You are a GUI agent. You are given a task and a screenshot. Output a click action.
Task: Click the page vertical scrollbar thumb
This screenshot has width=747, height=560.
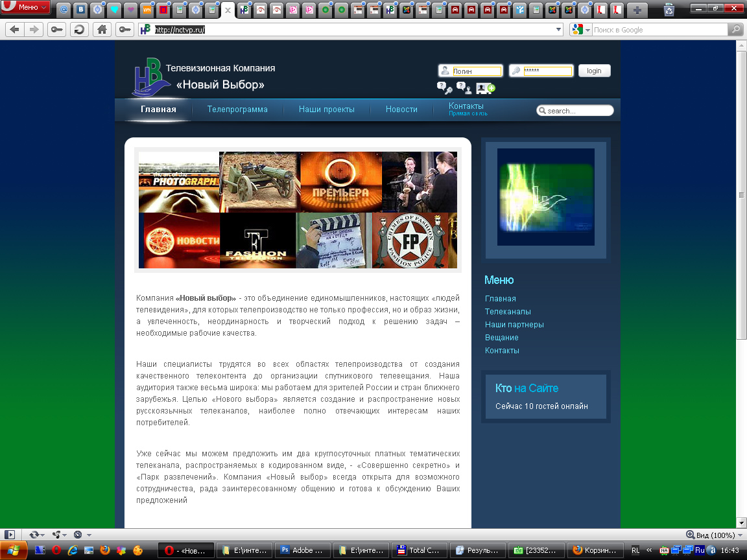point(741,194)
